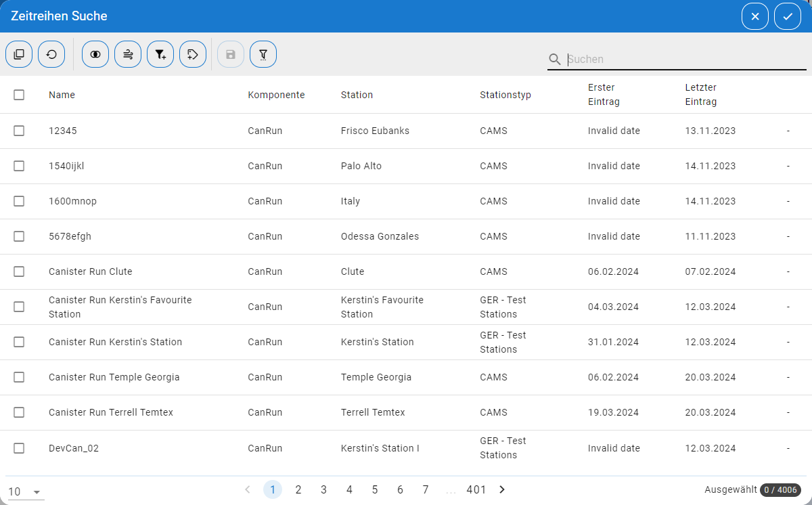Select the Canister Run Clute row checkbox
The width and height of the screenshot is (812, 505).
(x=19, y=271)
